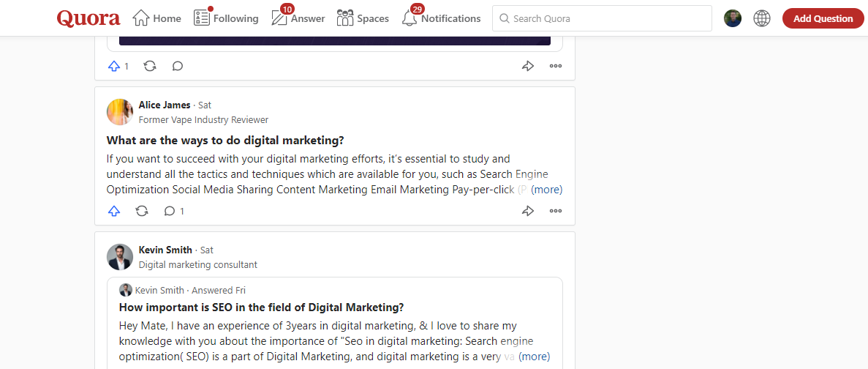
Task: Click the Search Quora field
Action: click(x=602, y=18)
